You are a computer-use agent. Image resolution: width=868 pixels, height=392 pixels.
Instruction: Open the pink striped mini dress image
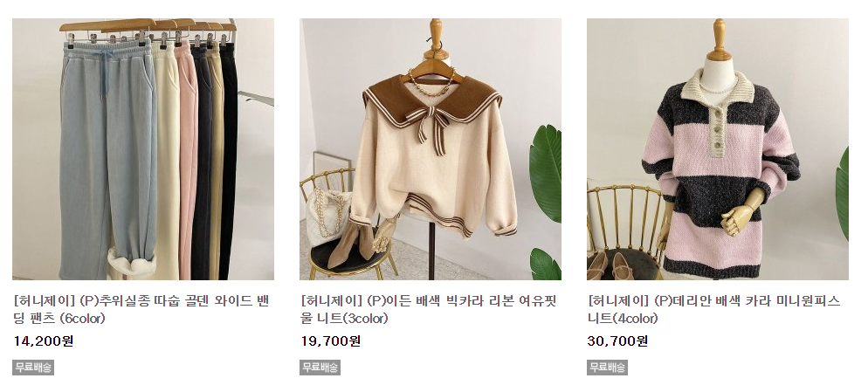coord(718,149)
